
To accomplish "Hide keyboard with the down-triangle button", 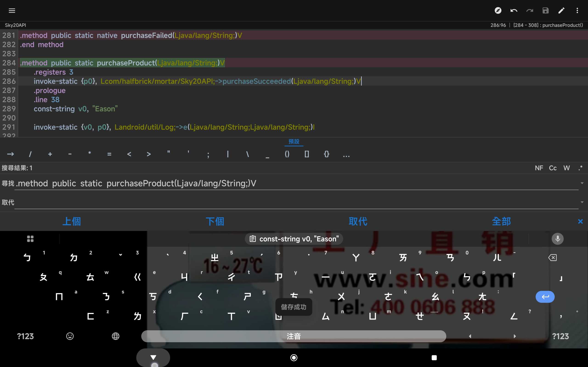I will click(153, 357).
